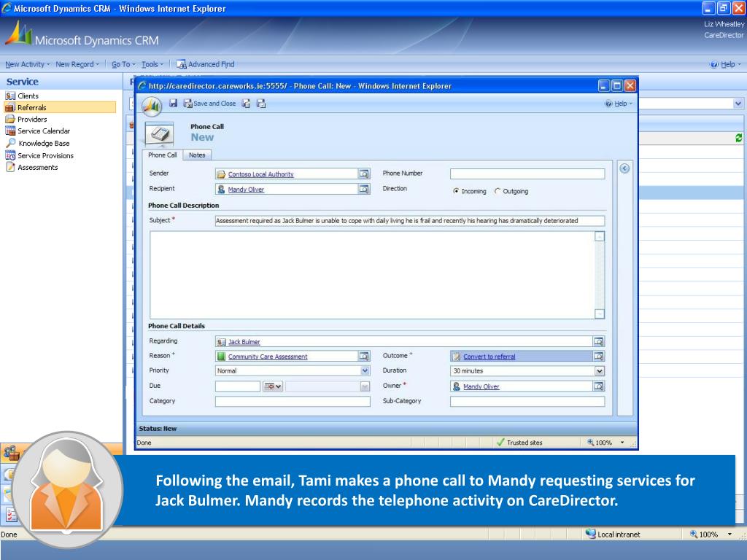
Task: Click the save as completed icon after Save and New
Action: point(261,104)
